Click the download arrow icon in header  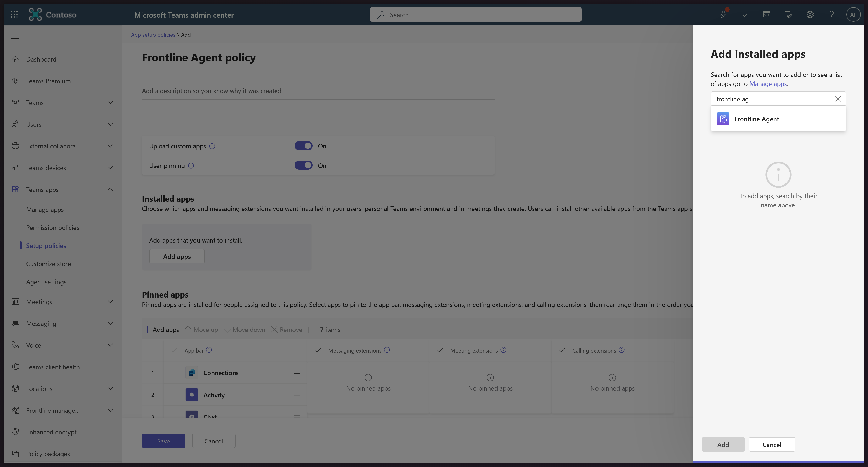coord(745,14)
